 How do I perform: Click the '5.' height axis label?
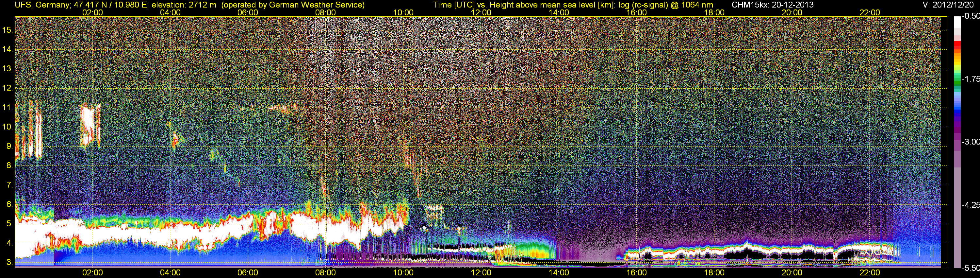click(x=9, y=224)
